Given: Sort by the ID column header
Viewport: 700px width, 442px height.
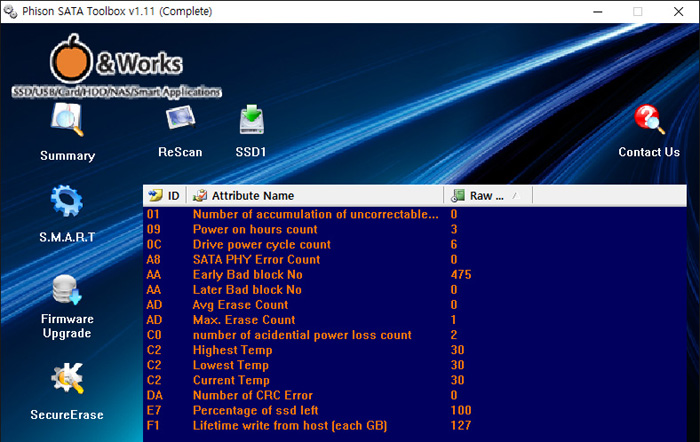Looking at the screenshot, I should tap(165, 195).
